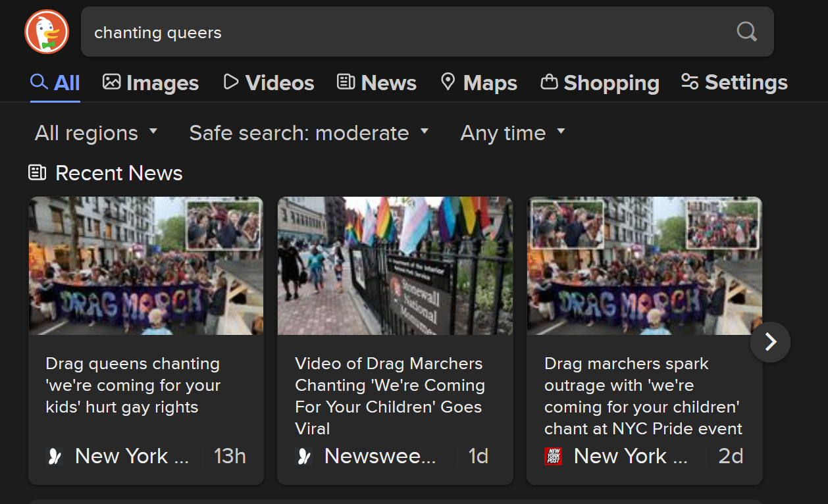This screenshot has width=828, height=504.
Task: Open the Settings menu
Action: (734, 83)
